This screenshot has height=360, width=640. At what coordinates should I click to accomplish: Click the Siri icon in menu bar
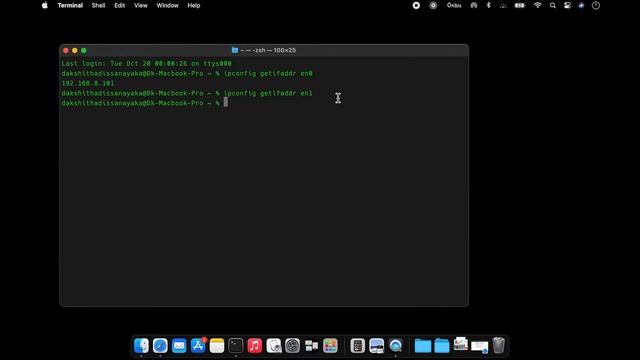click(x=581, y=5)
